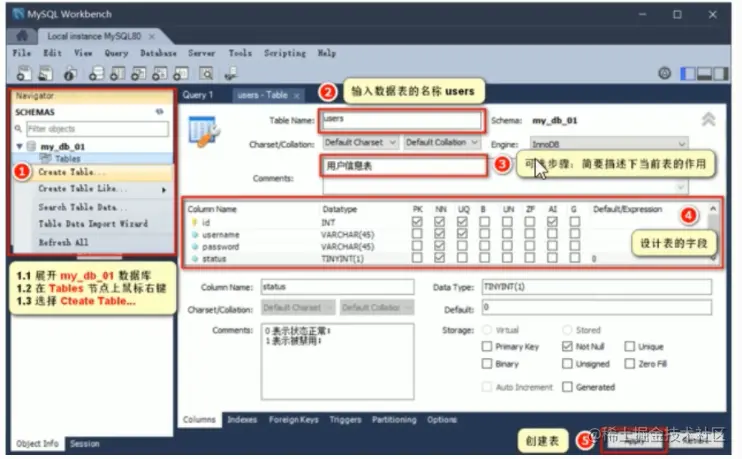Click the search table data toolbar icon
Image resolution: width=742 pixels, height=459 pixels.
206,73
